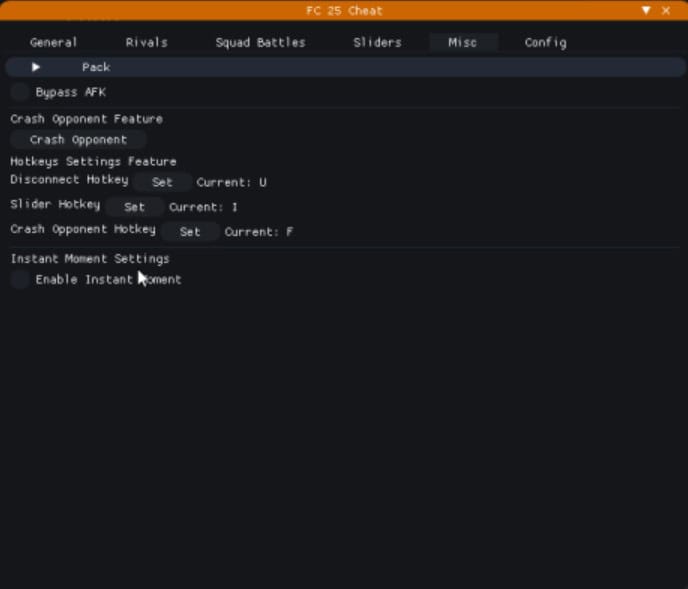Select the Squad Battles tab
This screenshot has width=688, height=589.
pyautogui.click(x=260, y=43)
